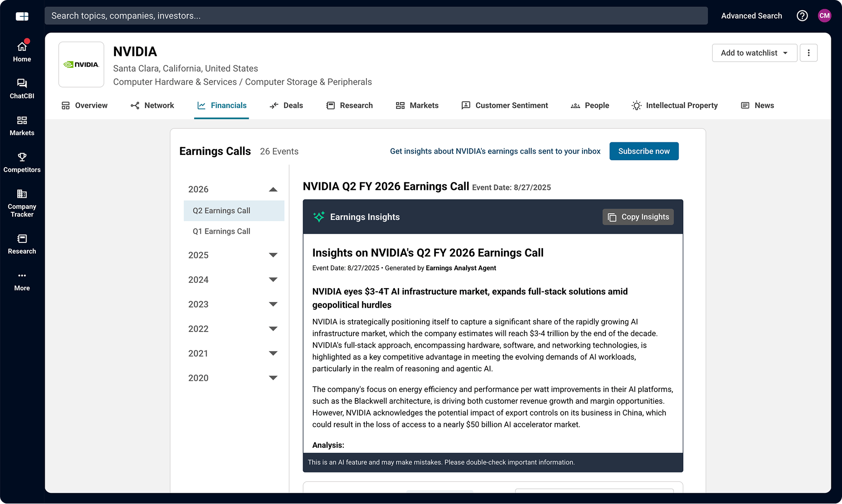Expand the 2023 earnings calls list
Image resolution: width=842 pixels, height=504 pixels.
coord(273,304)
